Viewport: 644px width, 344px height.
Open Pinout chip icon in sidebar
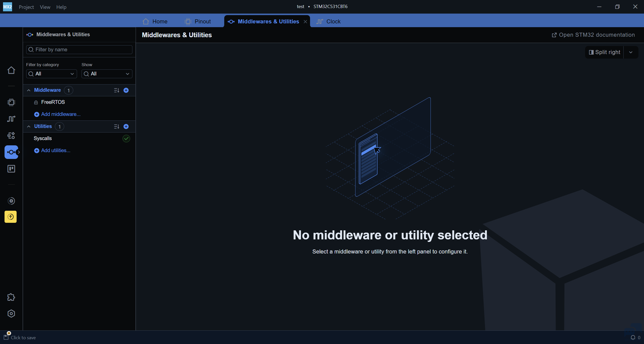click(11, 102)
